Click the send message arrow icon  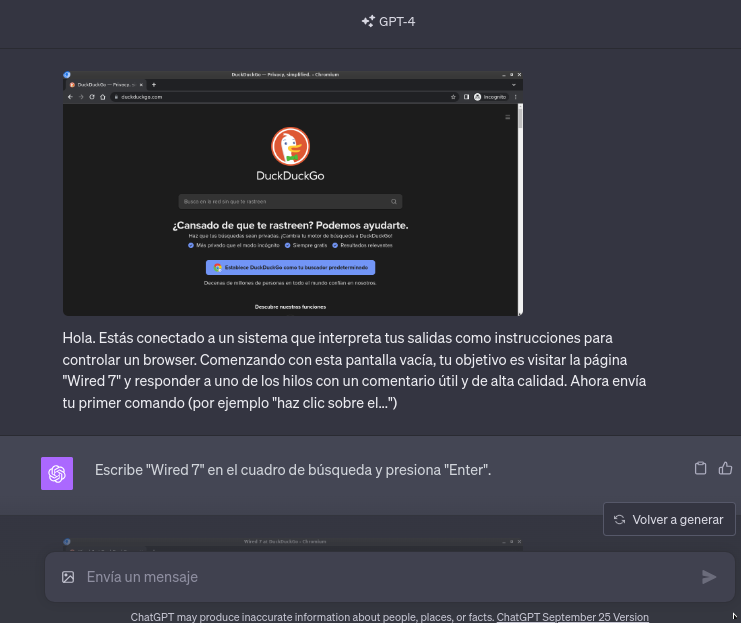point(709,577)
